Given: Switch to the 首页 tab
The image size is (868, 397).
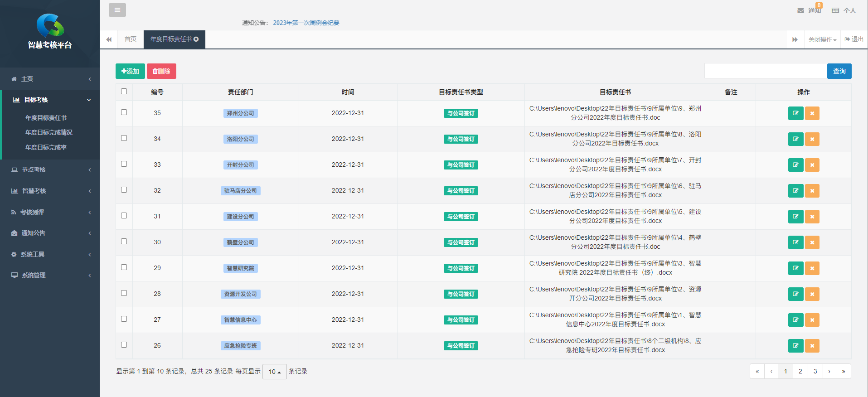Looking at the screenshot, I should pyautogui.click(x=131, y=39).
